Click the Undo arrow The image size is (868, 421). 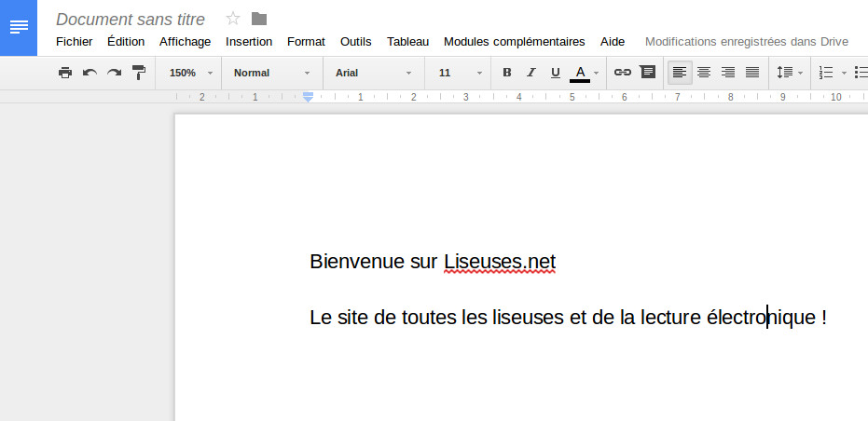tap(90, 73)
